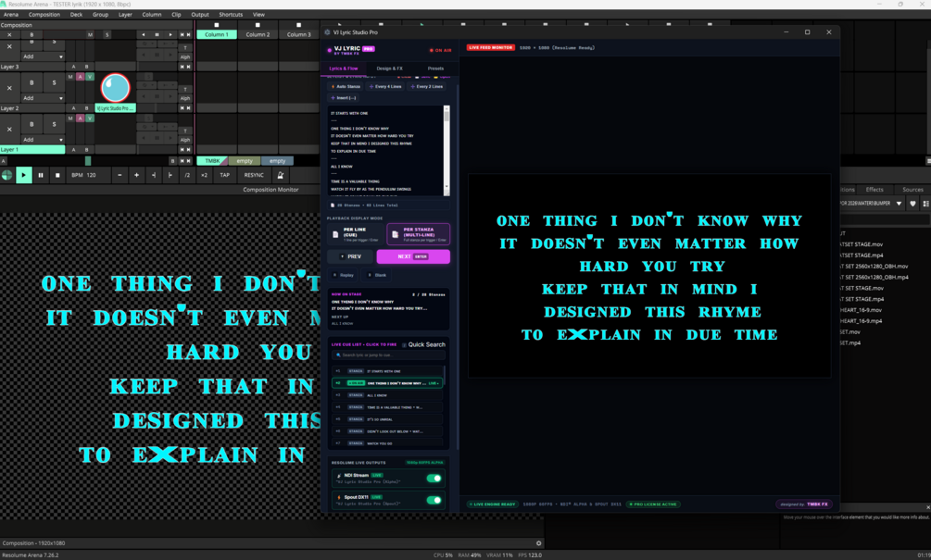
Task: Click the lyric cue search field
Action: tap(388, 355)
